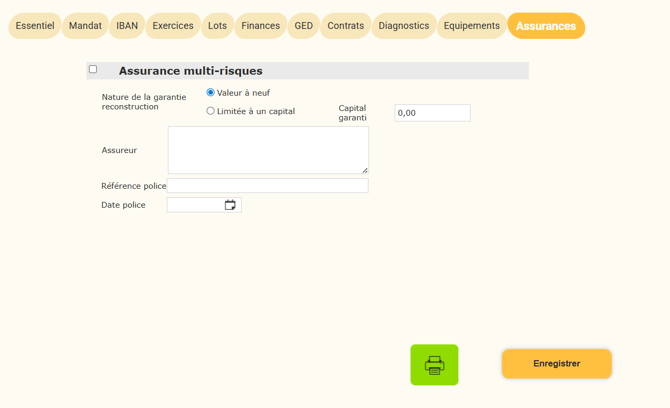Image resolution: width=670 pixels, height=408 pixels.
Task: Tick the Assurance multi-risques checkbox
Action: (x=93, y=69)
